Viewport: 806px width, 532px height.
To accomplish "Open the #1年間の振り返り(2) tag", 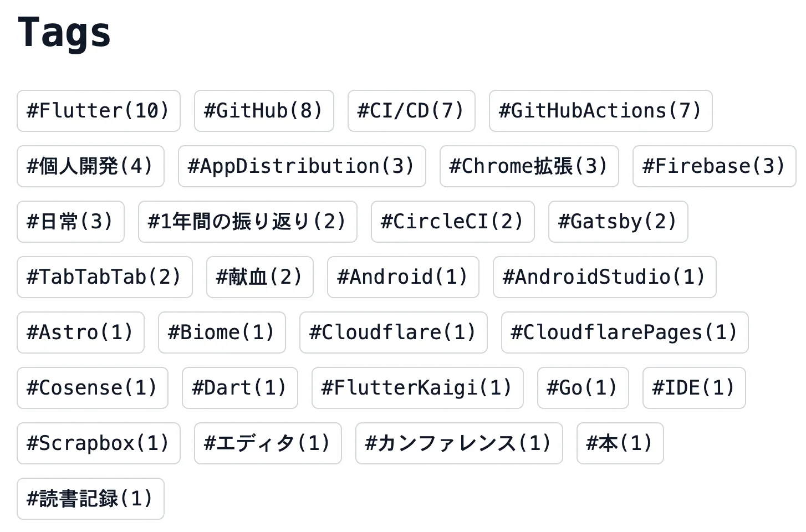I will click(247, 222).
